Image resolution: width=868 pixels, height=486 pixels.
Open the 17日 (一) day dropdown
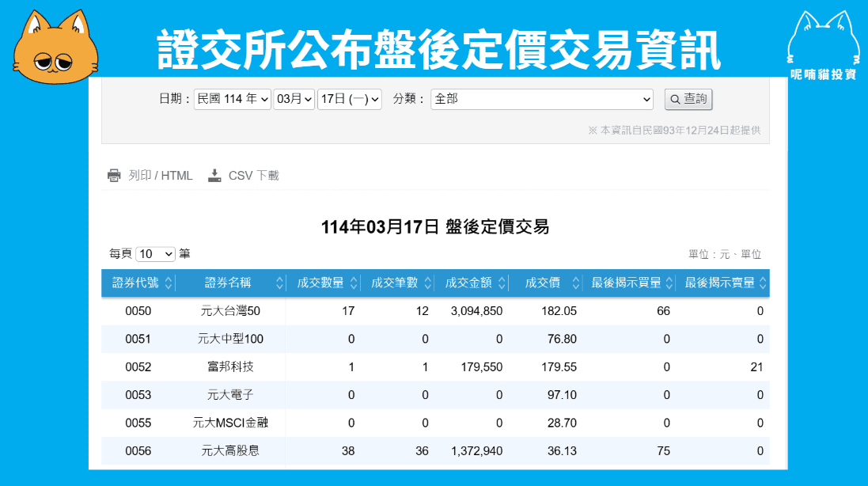tap(349, 99)
